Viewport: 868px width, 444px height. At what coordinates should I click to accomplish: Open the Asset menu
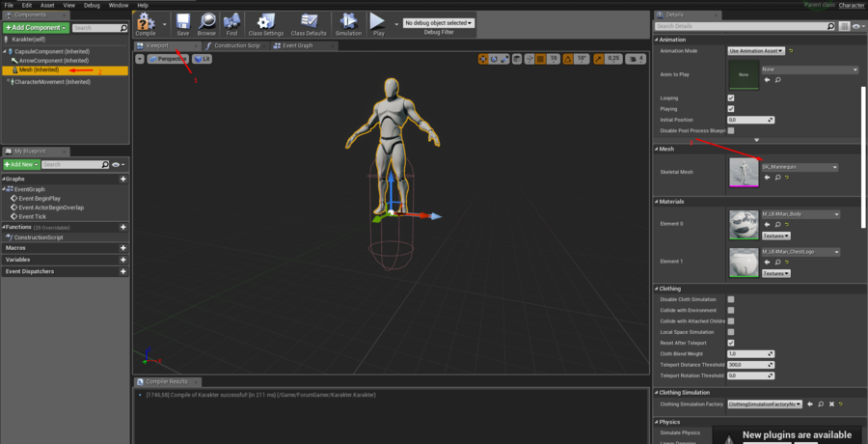pos(47,5)
